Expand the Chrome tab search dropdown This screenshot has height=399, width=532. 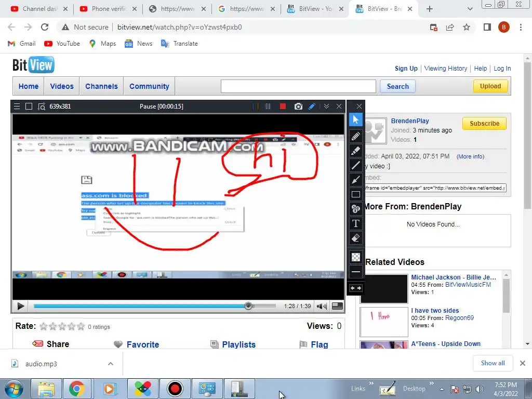(x=470, y=9)
